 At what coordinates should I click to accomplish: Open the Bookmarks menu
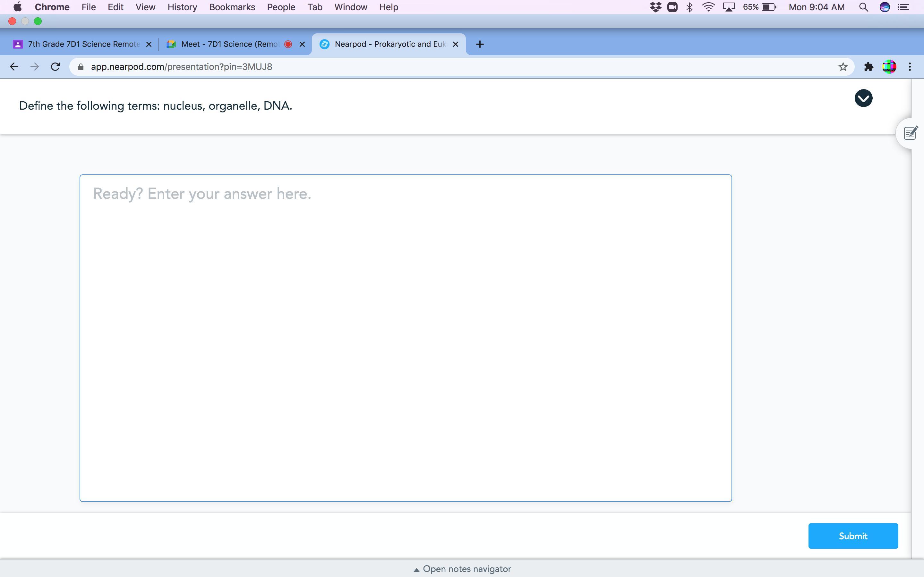point(232,7)
